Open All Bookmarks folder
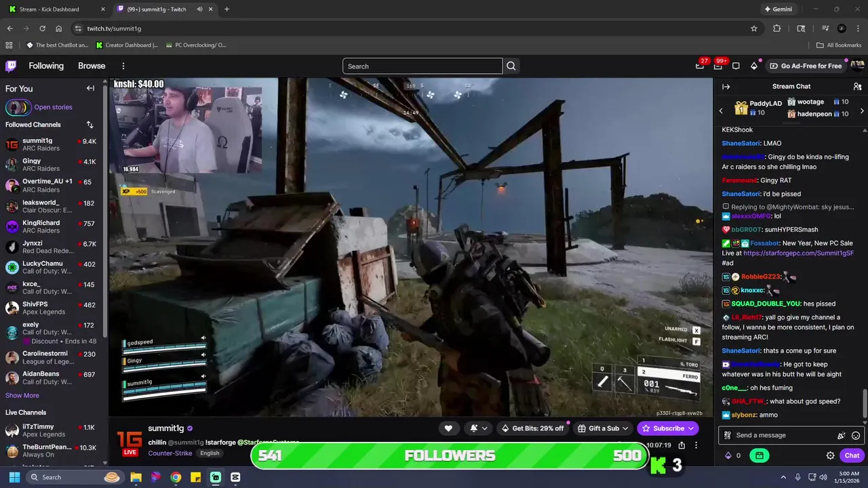Viewport: 868px width, 488px height. [839, 45]
